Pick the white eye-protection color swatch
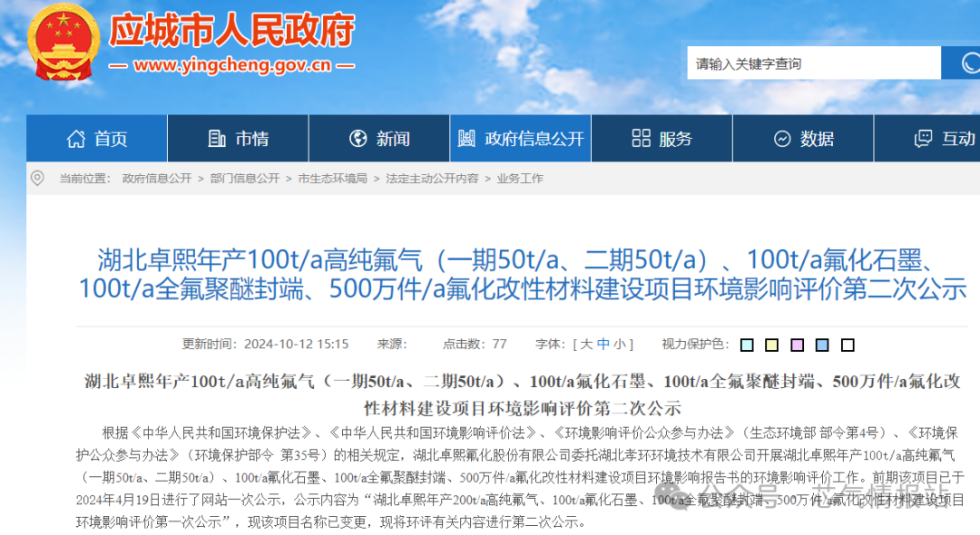This screenshot has height=535, width=980. (x=848, y=345)
